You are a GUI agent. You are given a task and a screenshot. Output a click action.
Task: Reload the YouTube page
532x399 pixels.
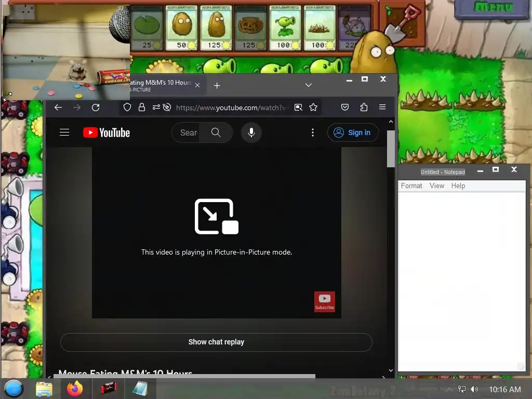[x=96, y=108]
